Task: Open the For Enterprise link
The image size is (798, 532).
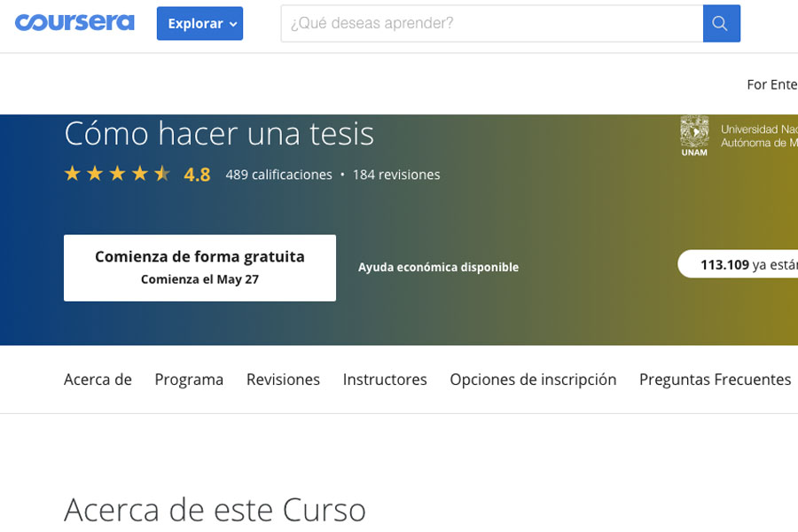Action: click(x=772, y=84)
